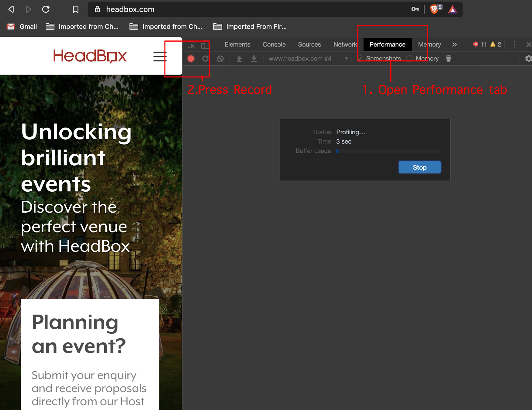Screen dimensions: 532x410
Task: Stop the profiling with the Stop button
Action: (x=420, y=167)
